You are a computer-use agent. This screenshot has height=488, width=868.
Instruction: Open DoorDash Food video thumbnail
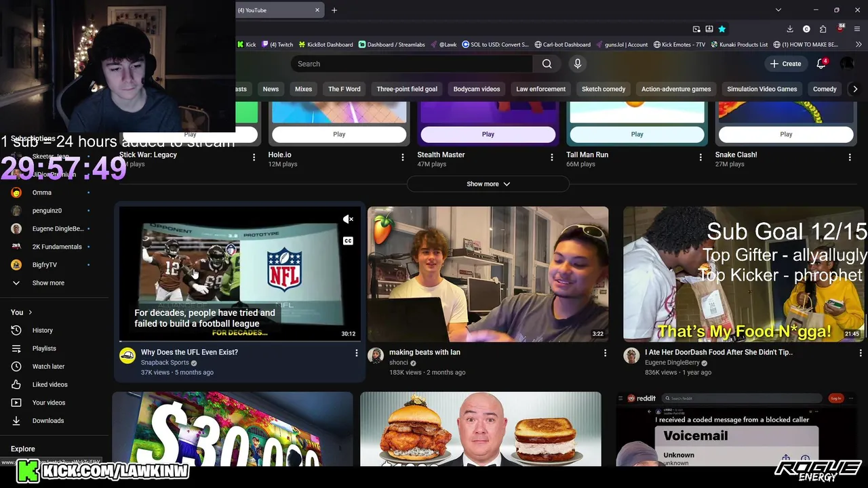744,274
